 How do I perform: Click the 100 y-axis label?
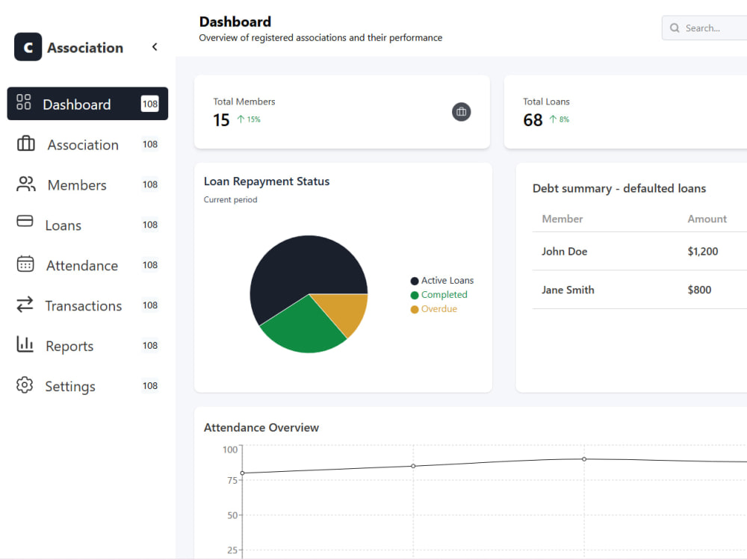click(x=230, y=449)
